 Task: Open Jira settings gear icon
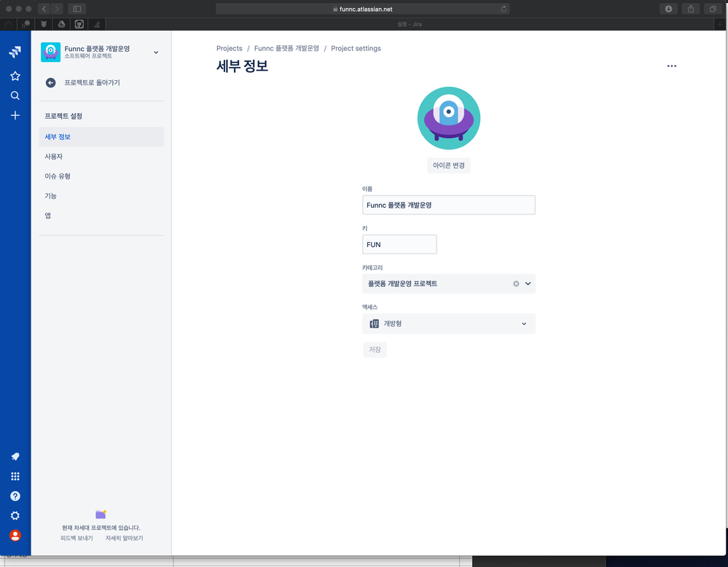point(15,516)
